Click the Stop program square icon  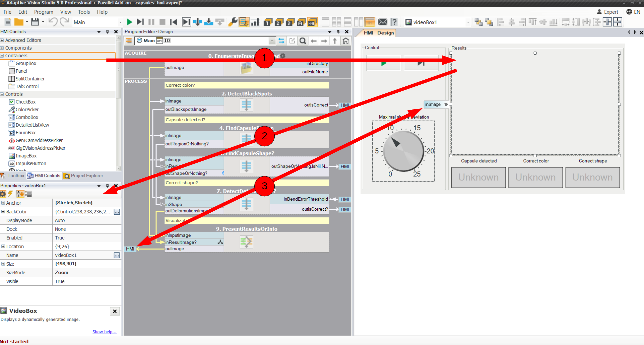(x=163, y=22)
